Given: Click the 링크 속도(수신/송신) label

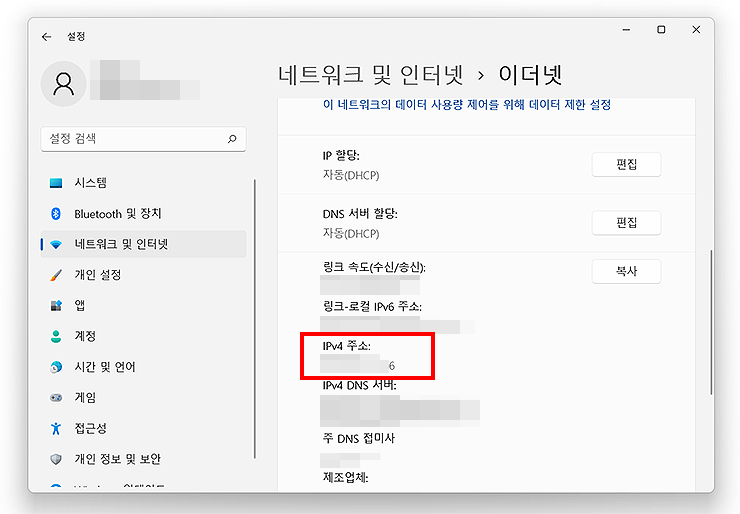Looking at the screenshot, I should click(x=374, y=268).
